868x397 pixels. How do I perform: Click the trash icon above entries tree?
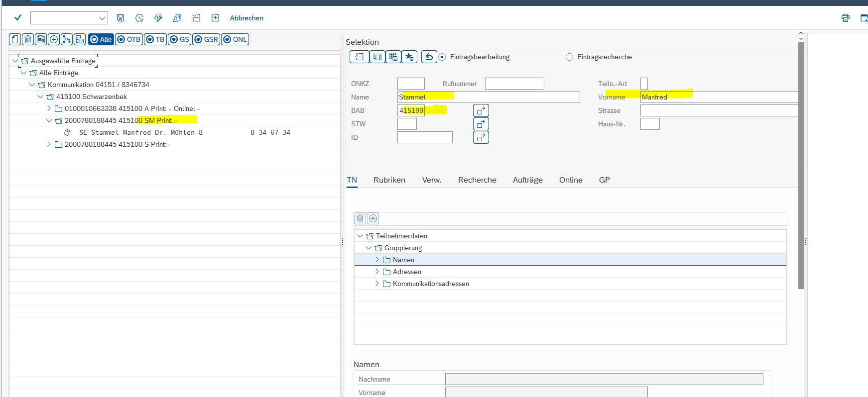28,39
